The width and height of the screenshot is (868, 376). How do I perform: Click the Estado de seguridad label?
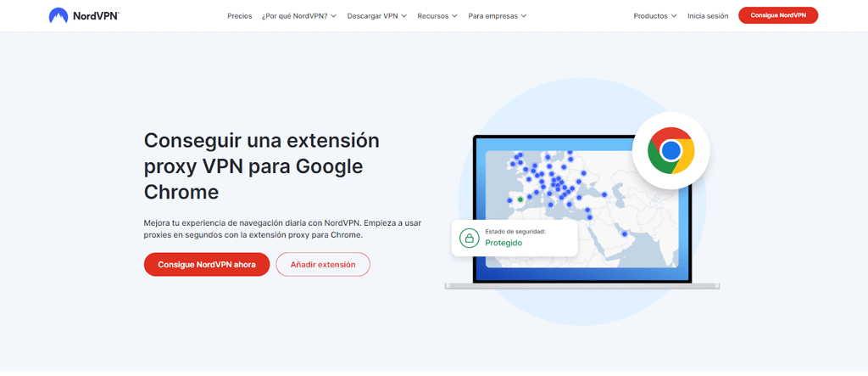click(515, 231)
